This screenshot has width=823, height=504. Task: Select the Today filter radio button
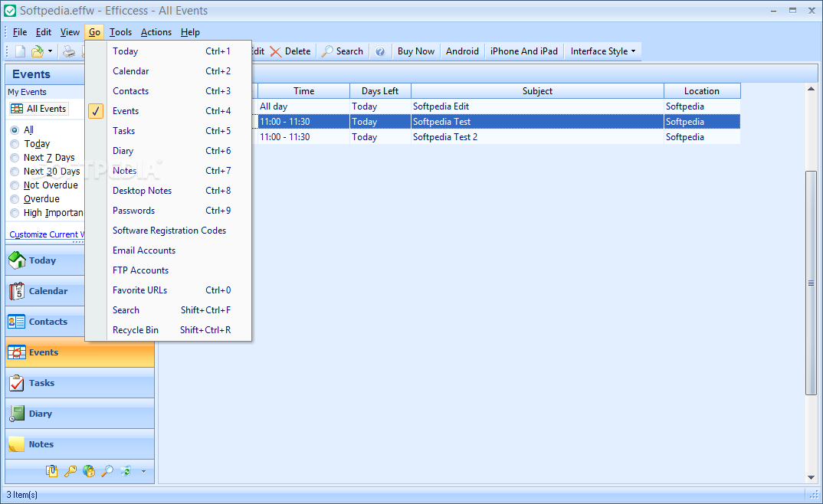pos(15,144)
